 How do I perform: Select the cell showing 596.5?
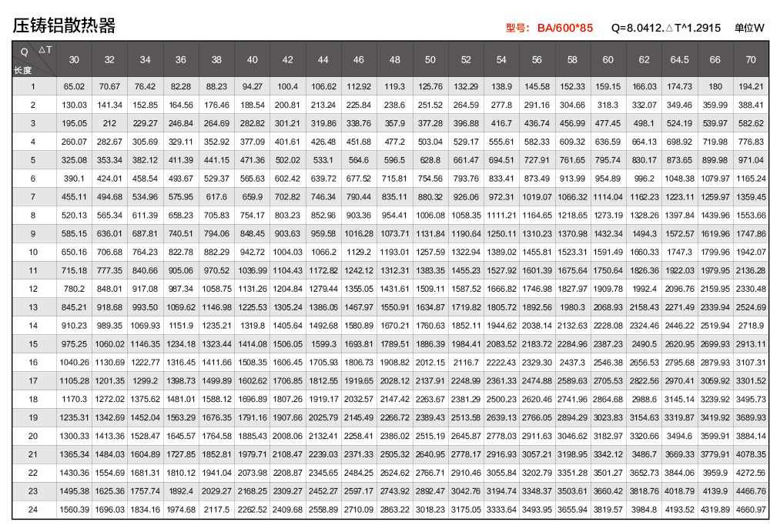[394, 160]
